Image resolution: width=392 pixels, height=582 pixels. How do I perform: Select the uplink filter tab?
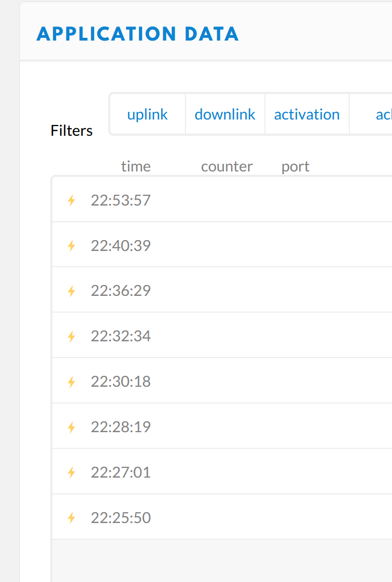pyautogui.click(x=148, y=114)
